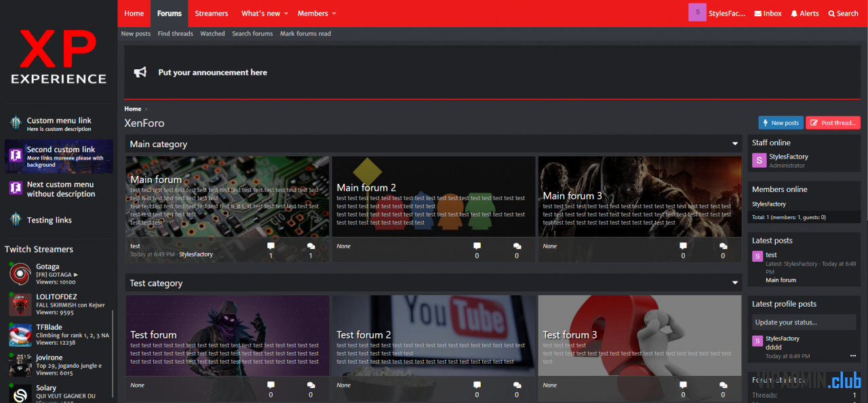Screen dimensions: 868x403
Task: Select the Forums tab
Action: 170,14
